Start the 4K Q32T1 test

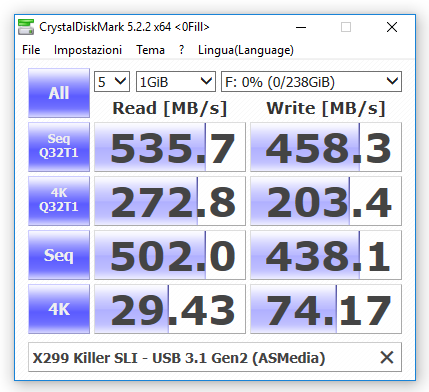pos(59,201)
